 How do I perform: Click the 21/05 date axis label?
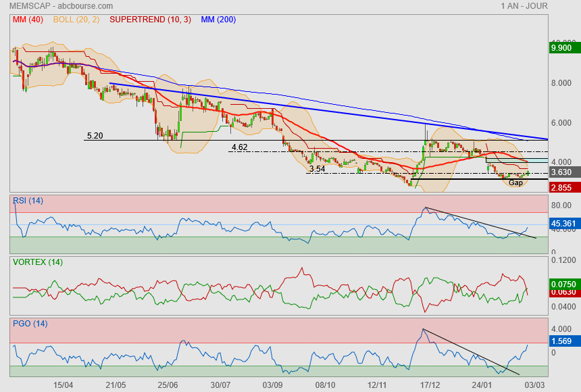click(x=116, y=385)
